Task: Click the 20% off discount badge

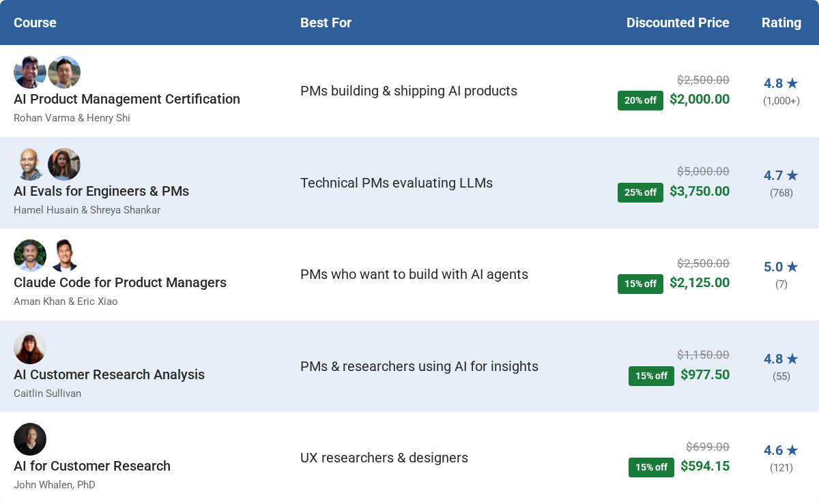Action: pos(640,100)
